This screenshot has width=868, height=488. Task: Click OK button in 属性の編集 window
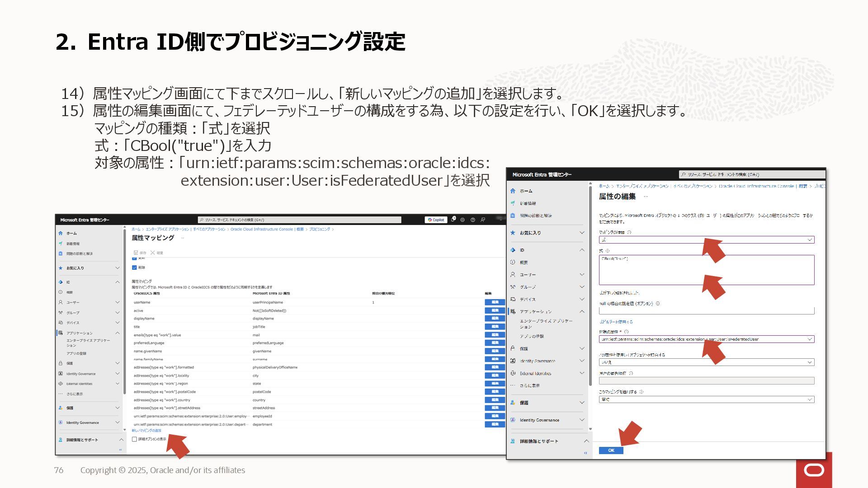[x=611, y=450]
